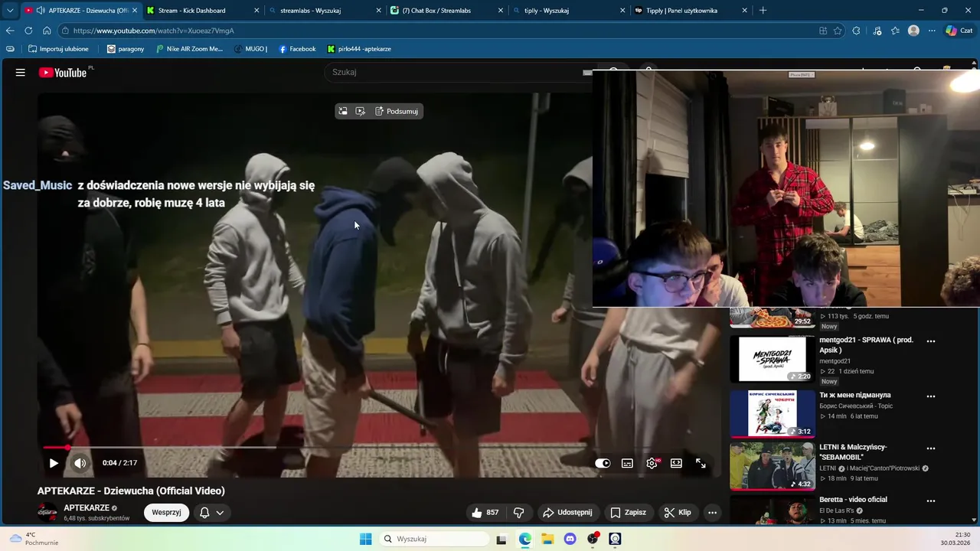Open the pirko444 -aptekarze bookmark

coord(359,49)
